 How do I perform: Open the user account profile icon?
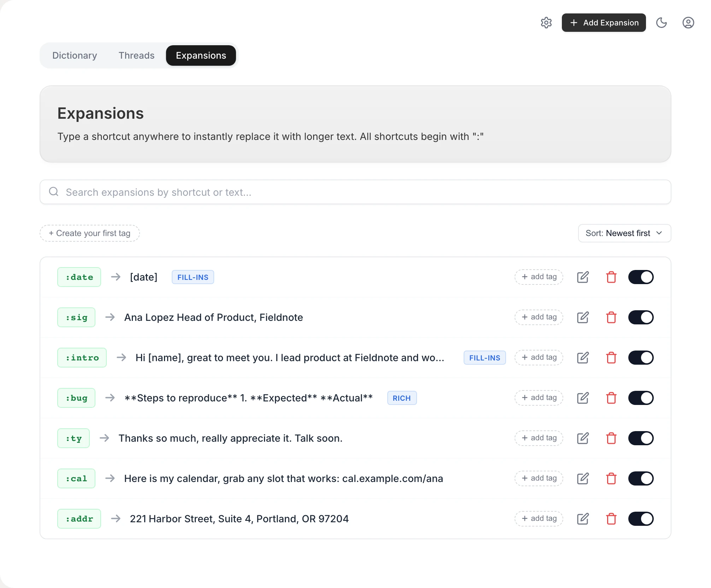(x=688, y=23)
